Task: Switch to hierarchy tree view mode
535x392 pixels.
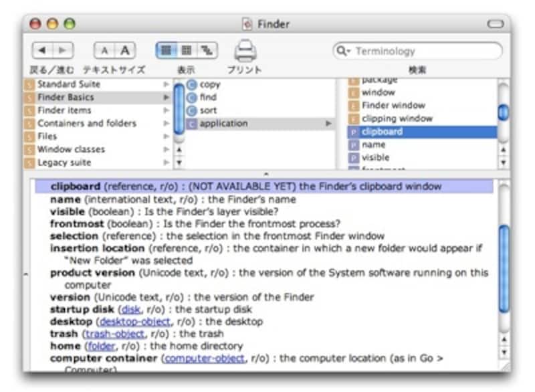Action: click(207, 50)
